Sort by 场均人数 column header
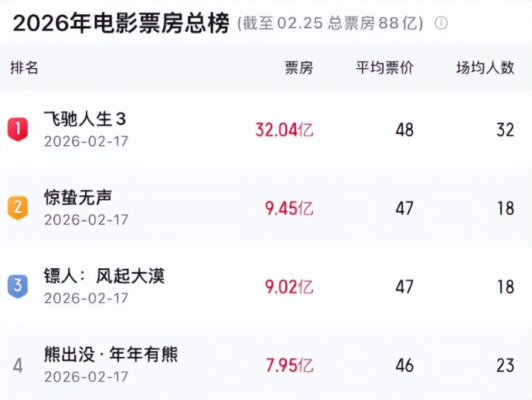The image size is (532, 400). pyautogui.click(x=485, y=68)
